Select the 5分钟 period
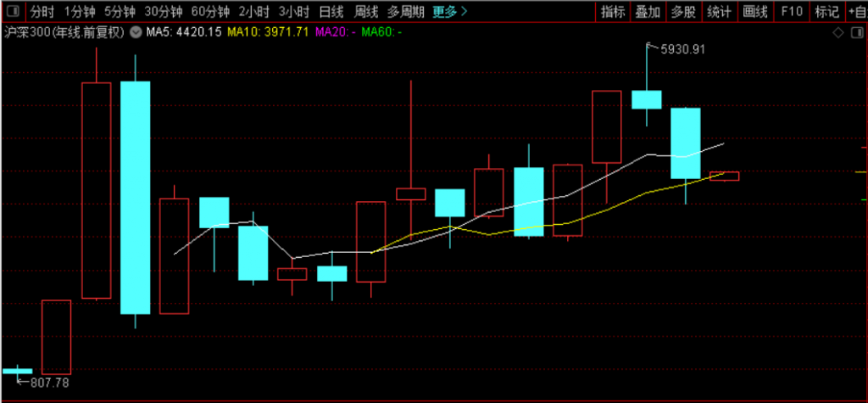Screen dimensions: 868x403 tap(120, 11)
